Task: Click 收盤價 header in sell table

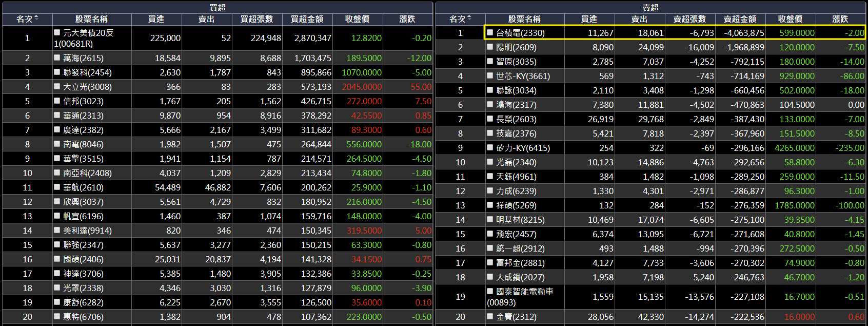Action: [791, 19]
